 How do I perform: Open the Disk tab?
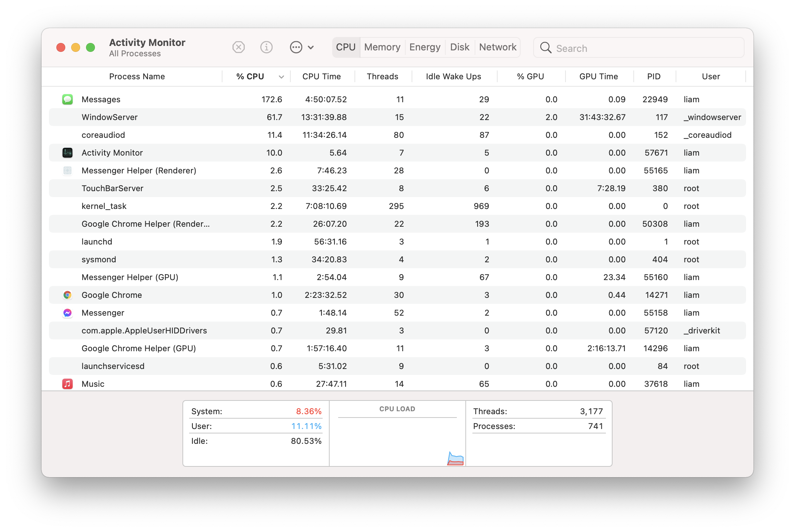(x=459, y=47)
